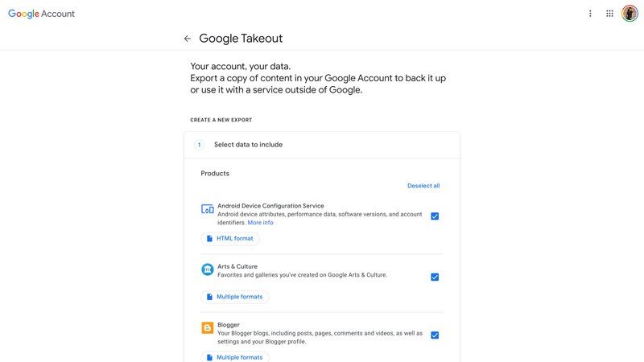644x362 pixels.
Task: Open Multiple formats for Arts & Culture
Action: click(235, 297)
